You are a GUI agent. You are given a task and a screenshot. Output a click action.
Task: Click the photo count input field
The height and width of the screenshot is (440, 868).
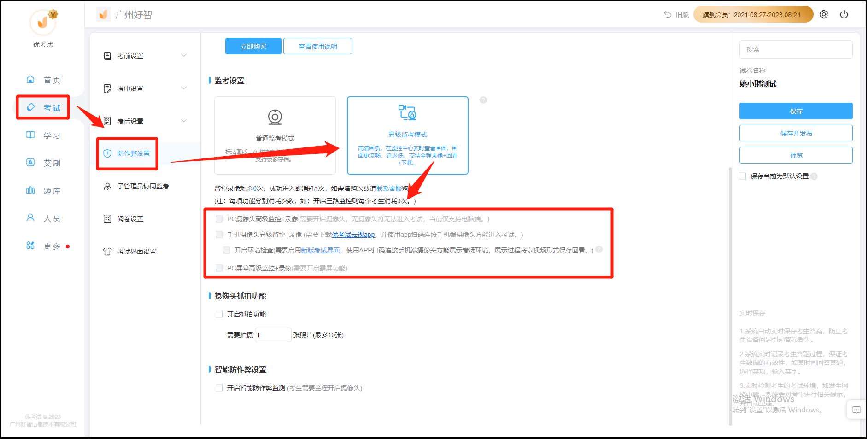(x=273, y=334)
